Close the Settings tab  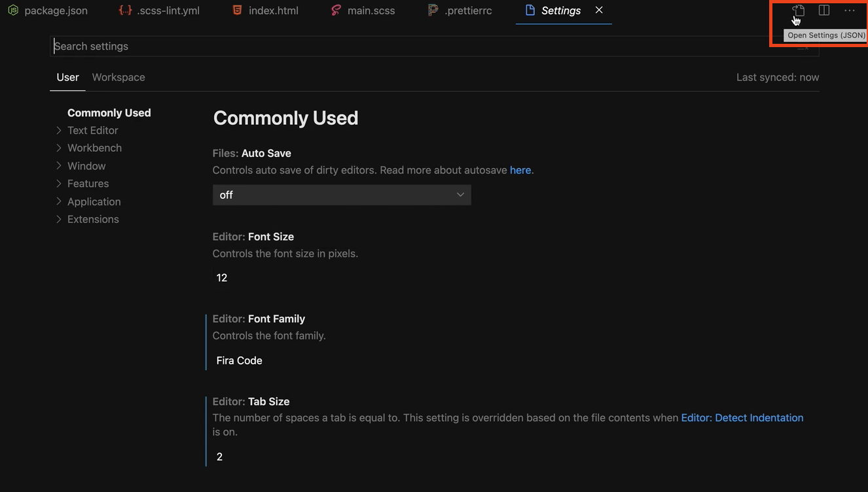[x=599, y=10]
